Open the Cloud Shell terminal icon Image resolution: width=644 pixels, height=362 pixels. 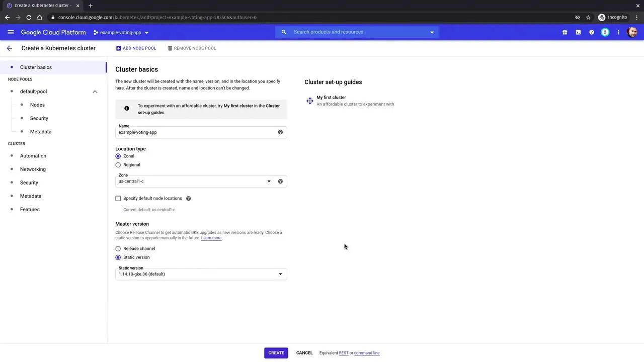(x=578, y=32)
